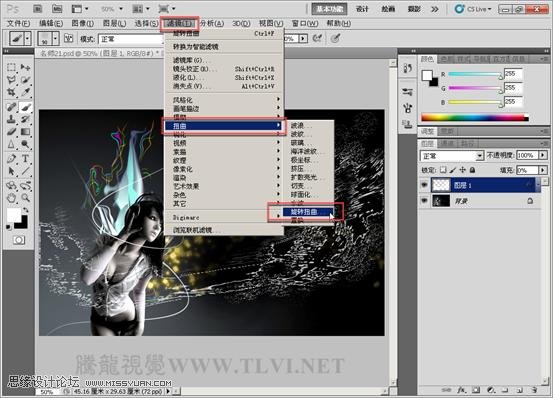The height and width of the screenshot is (398, 553).
Task: Click the R channel color slider
Action: click(x=474, y=74)
